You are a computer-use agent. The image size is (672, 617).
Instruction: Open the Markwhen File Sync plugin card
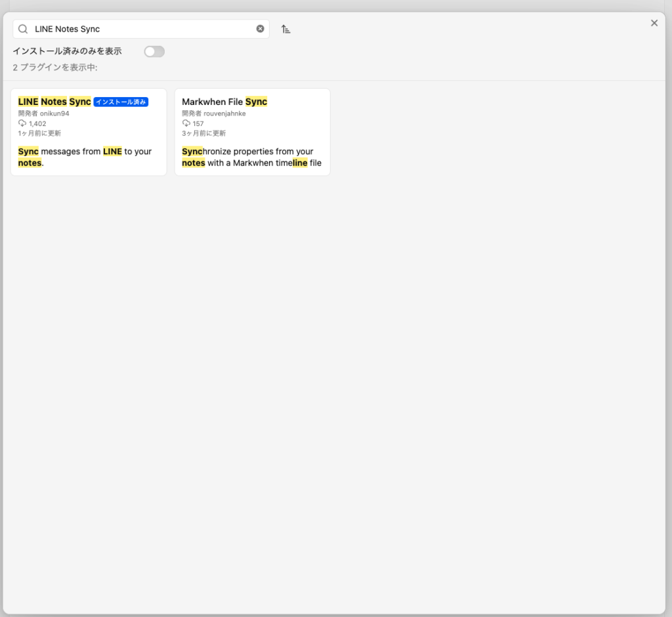[253, 132]
